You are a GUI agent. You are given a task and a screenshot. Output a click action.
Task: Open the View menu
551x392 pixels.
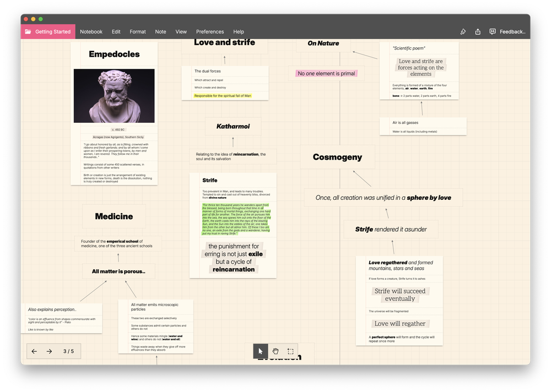coord(181,31)
